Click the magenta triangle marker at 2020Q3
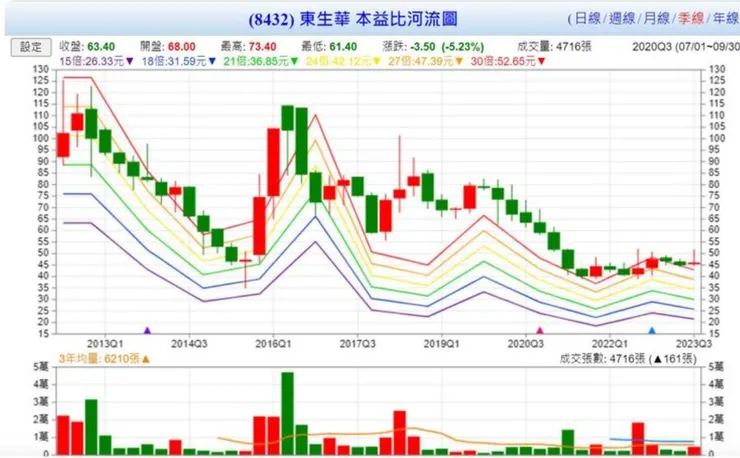This screenshot has width=740, height=458. (x=540, y=331)
